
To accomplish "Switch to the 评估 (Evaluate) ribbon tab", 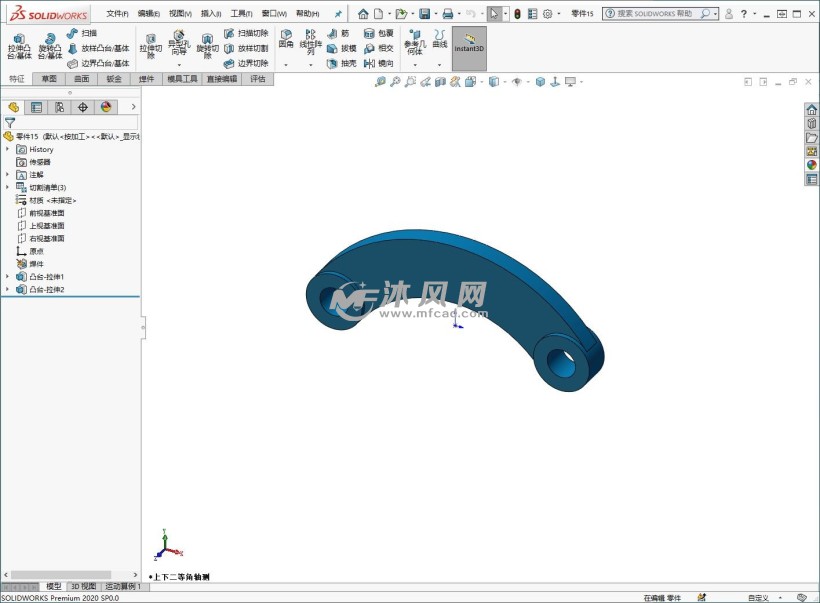I will click(257, 79).
